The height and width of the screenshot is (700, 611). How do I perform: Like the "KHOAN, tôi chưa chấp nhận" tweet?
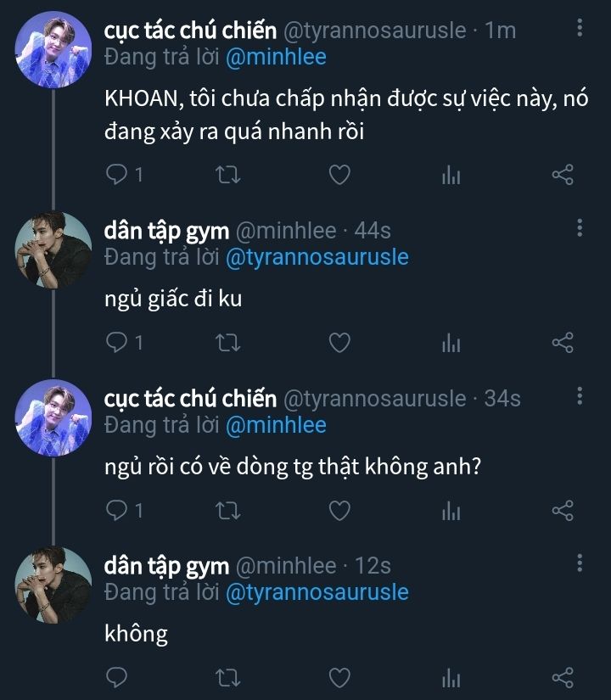[x=339, y=175]
